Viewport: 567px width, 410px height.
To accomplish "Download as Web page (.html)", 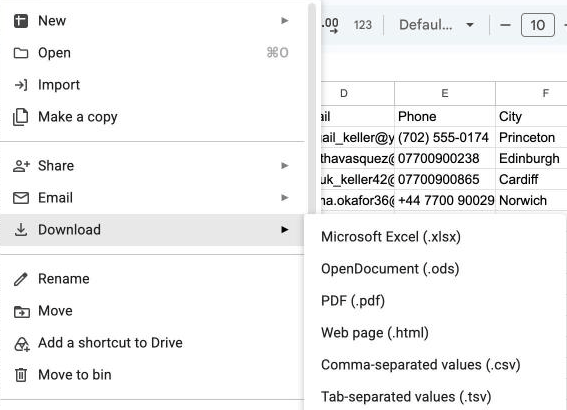I will 435,333.
